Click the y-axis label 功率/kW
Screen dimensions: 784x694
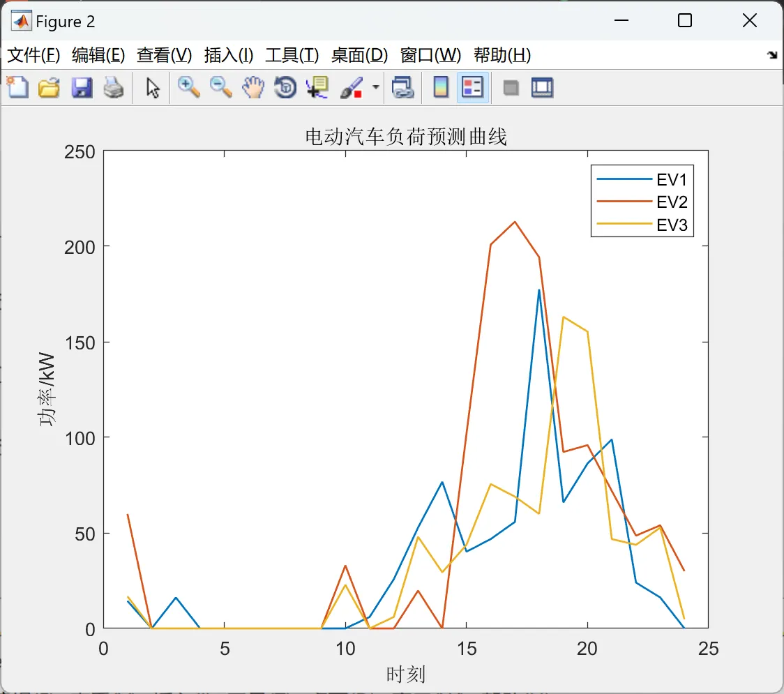coord(47,389)
